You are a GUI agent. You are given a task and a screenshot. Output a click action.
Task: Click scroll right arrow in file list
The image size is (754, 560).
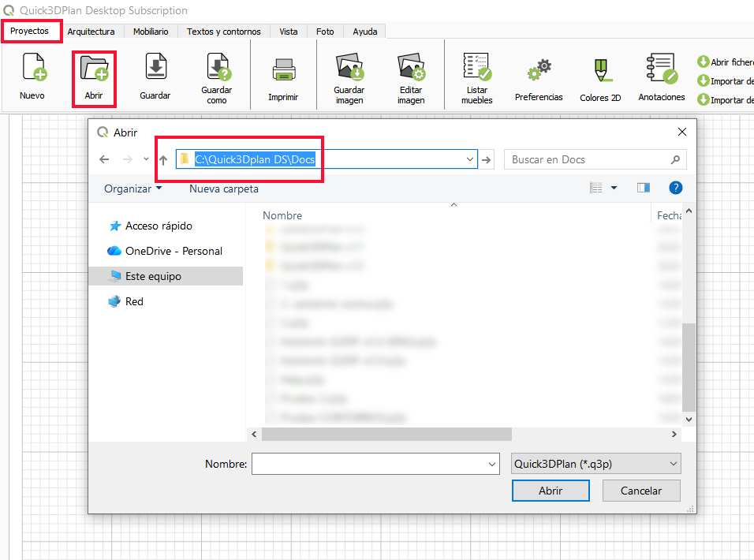pos(674,434)
